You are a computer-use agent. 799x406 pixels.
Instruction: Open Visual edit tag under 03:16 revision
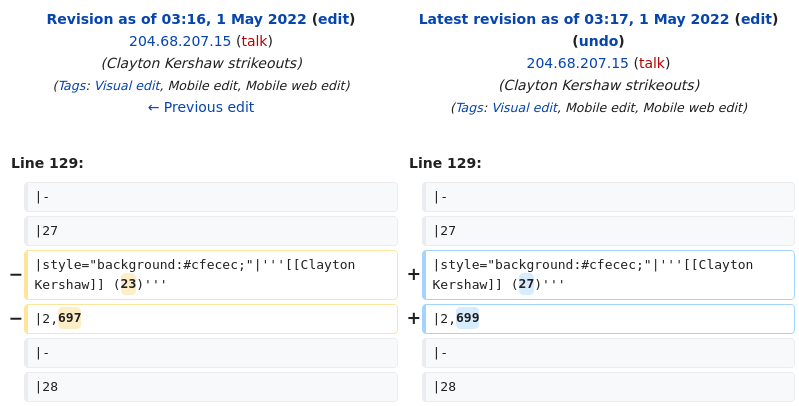(x=127, y=86)
